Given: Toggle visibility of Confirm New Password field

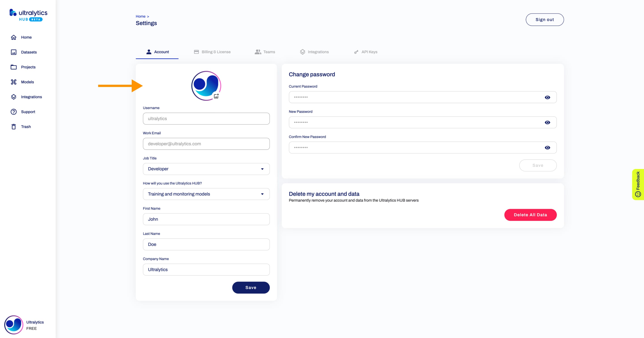Looking at the screenshot, I should click(547, 147).
